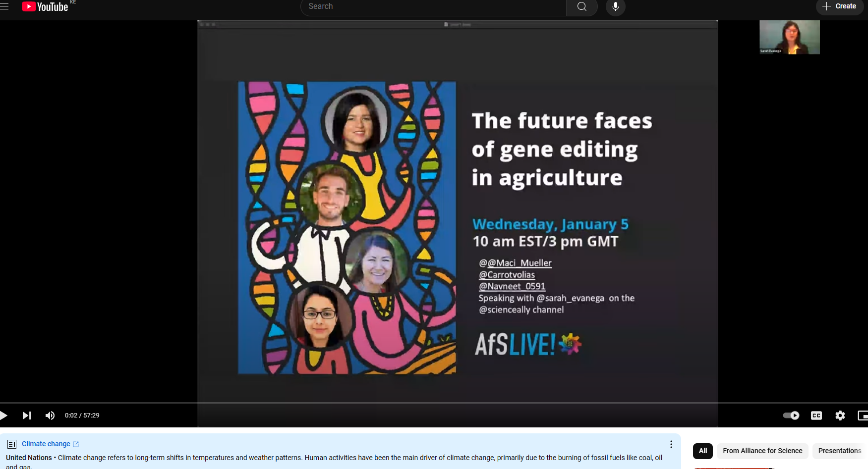868x469 pixels.
Task: Skip to next video
Action: click(27, 416)
